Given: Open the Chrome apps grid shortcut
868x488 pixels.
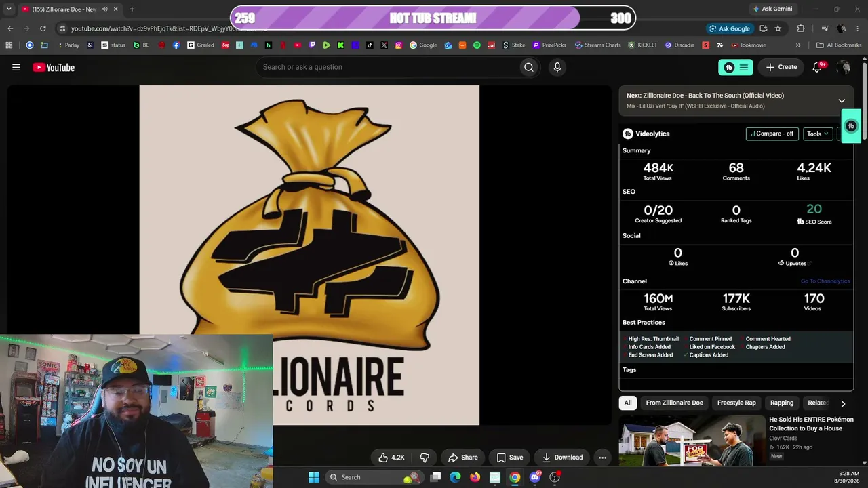Looking at the screenshot, I should click(x=9, y=45).
